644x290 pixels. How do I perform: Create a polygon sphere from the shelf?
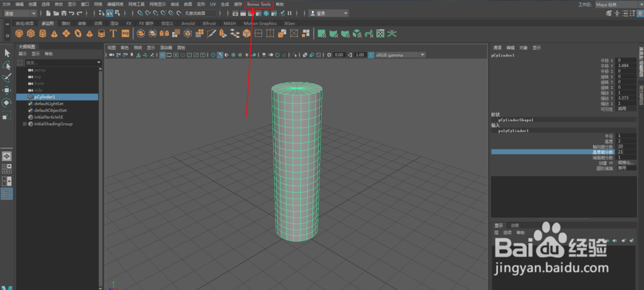tap(19, 34)
